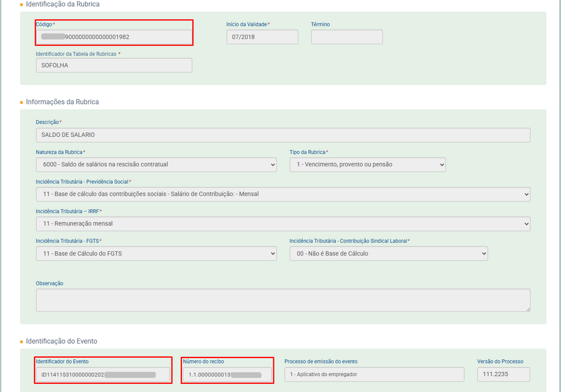Select the Identificador do Evento field

coord(102,374)
